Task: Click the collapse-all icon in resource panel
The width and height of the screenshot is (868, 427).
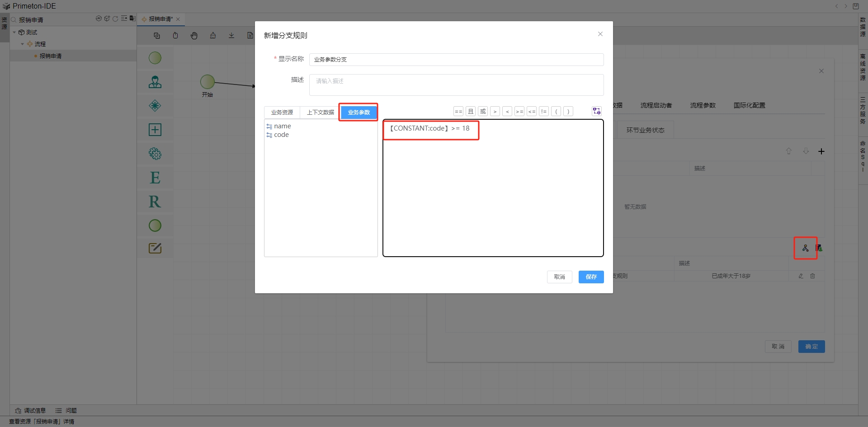Action: click(124, 19)
